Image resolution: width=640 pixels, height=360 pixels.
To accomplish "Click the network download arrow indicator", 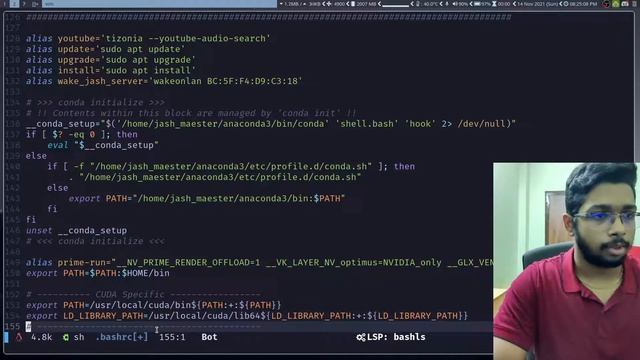I will 281,4.
